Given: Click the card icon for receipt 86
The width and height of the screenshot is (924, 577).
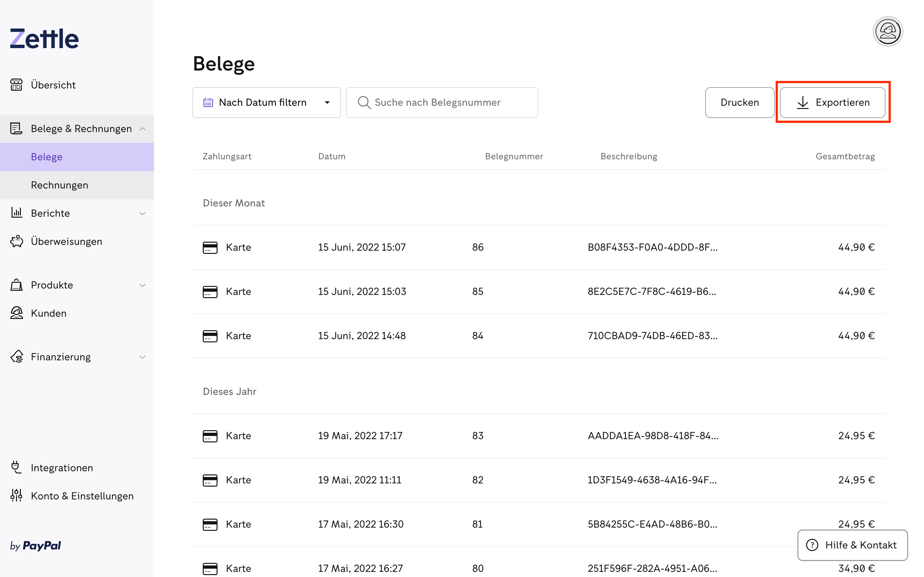Looking at the screenshot, I should point(210,247).
